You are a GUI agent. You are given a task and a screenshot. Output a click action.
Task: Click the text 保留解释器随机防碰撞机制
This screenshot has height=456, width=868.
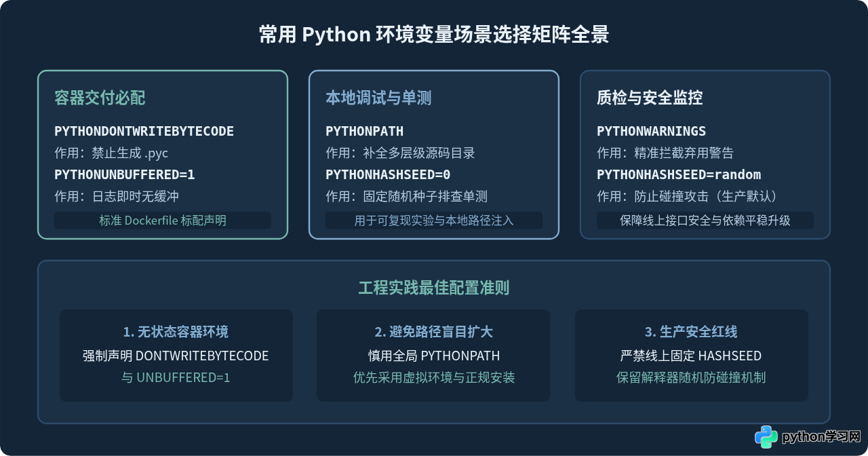coord(691,377)
